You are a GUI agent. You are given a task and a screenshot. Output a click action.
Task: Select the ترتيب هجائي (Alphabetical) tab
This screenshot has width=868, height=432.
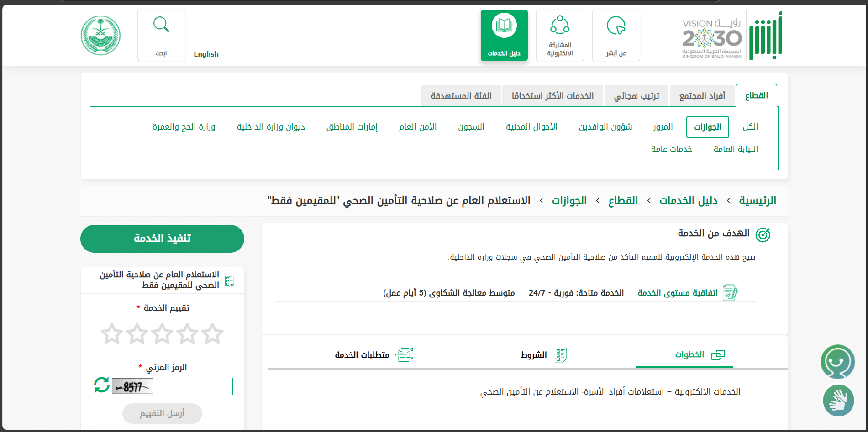click(637, 96)
